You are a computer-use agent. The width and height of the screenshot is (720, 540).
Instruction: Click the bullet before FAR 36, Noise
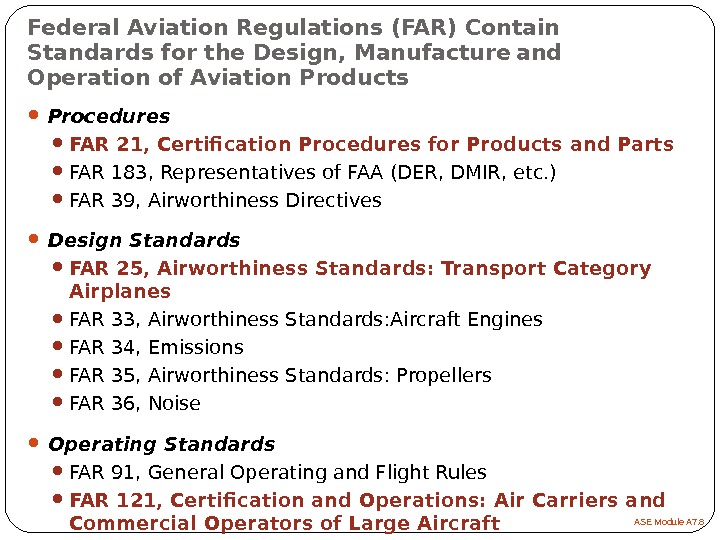pos(58,403)
